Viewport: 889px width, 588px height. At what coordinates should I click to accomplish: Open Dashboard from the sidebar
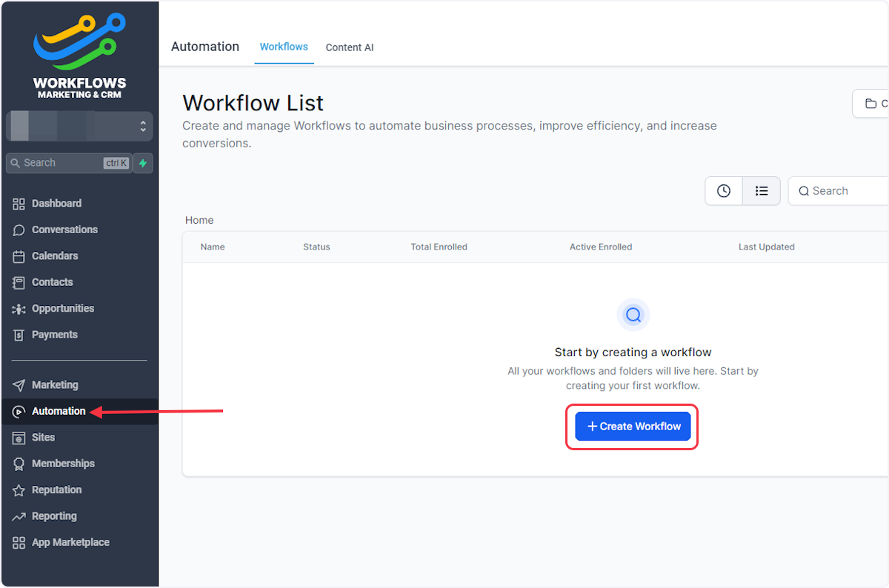tap(56, 203)
